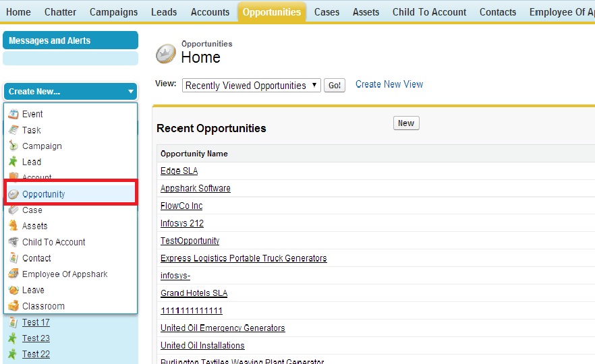
Task: Click the Classroom icon in menu
Action: (x=13, y=306)
